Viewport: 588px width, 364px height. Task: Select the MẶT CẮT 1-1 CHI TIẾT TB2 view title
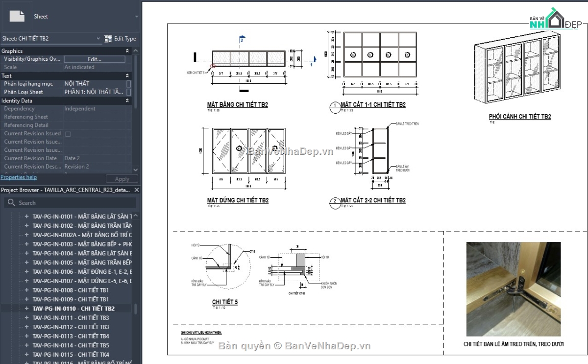click(x=373, y=105)
